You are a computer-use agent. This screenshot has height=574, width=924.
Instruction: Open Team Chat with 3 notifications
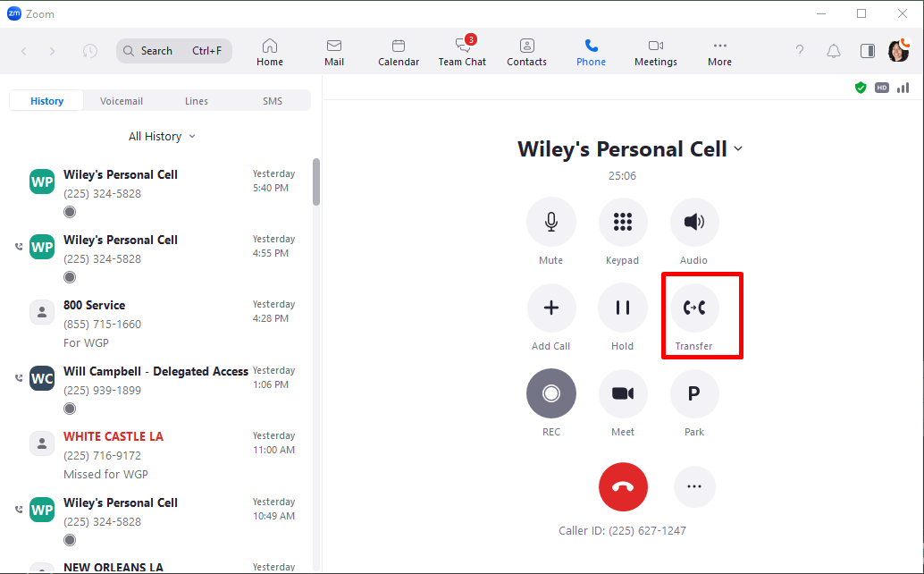(462, 52)
